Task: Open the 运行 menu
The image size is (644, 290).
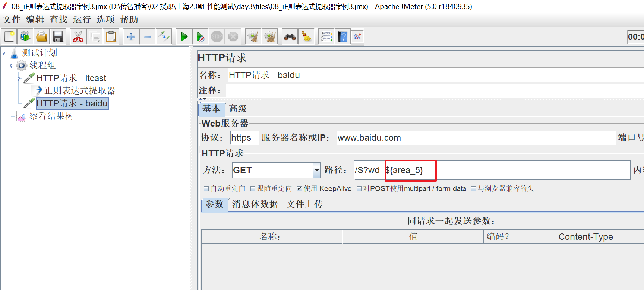Action: pyautogui.click(x=82, y=19)
